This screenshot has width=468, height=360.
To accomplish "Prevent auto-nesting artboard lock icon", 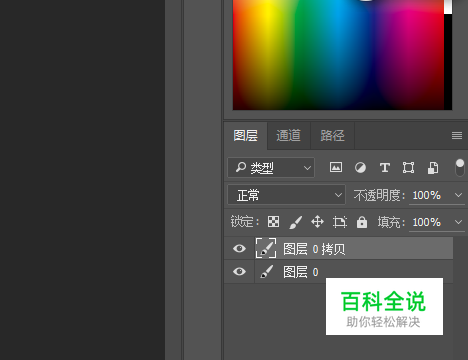I will click(x=340, y=222).
